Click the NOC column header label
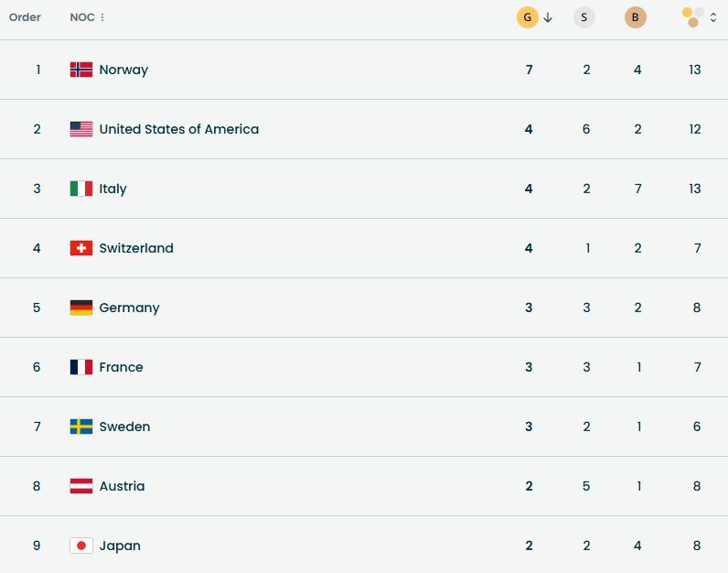 (x=82, y=17)
